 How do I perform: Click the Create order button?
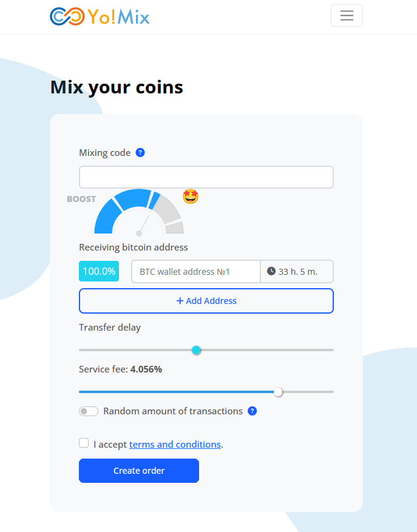pos(138,471)
